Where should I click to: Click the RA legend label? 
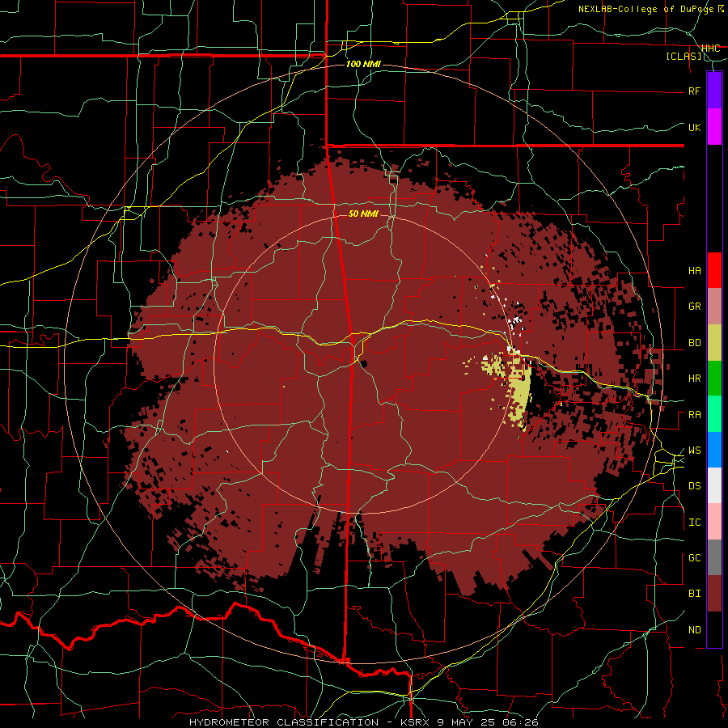(695, 415)
